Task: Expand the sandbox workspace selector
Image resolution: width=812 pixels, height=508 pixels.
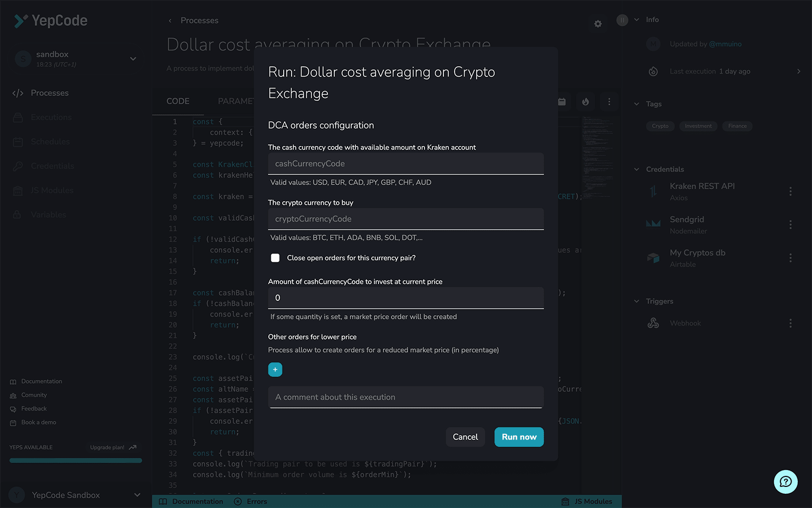Action: click(x=133, y=58)
